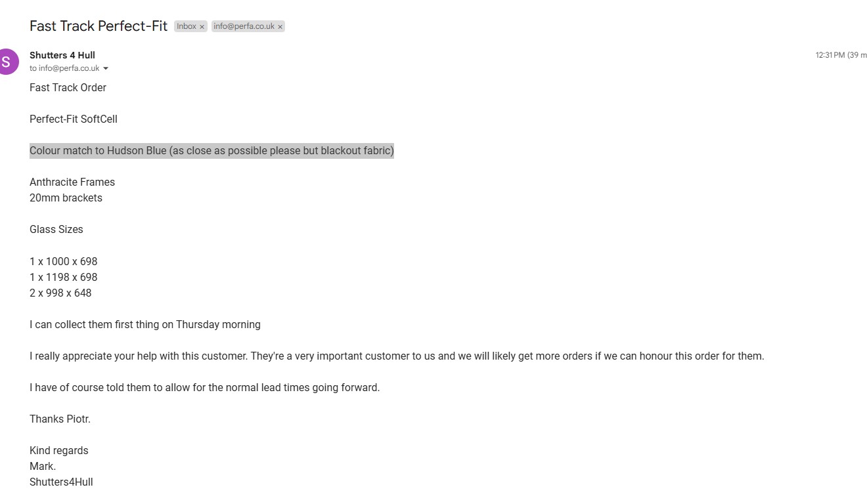The width and height of the screenshot is (867, 504).
Task: Click sender name Shutters 4 Hull
Action: tap(62, 55)
